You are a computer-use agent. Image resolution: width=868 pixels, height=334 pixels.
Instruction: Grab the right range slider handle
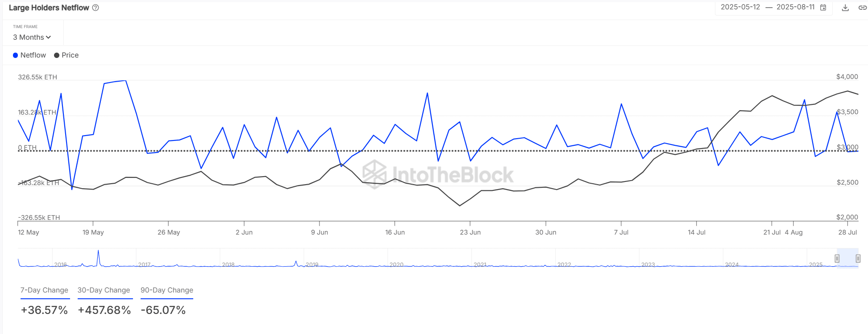tap(858, 259)
